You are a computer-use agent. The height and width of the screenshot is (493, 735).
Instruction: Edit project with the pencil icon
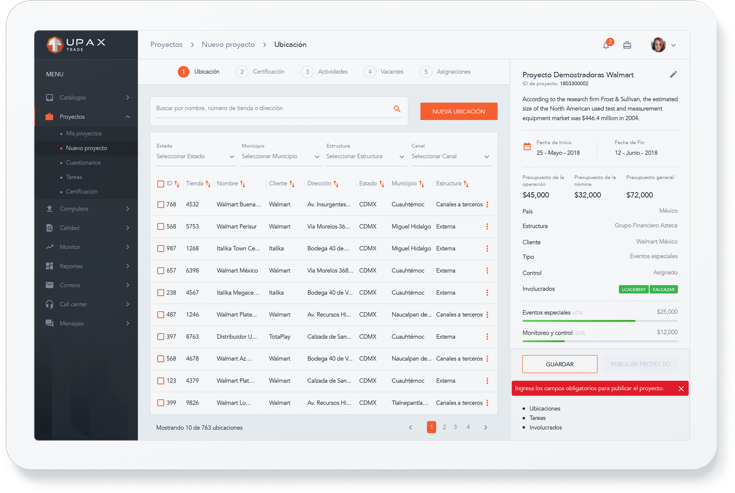[673, 75]
